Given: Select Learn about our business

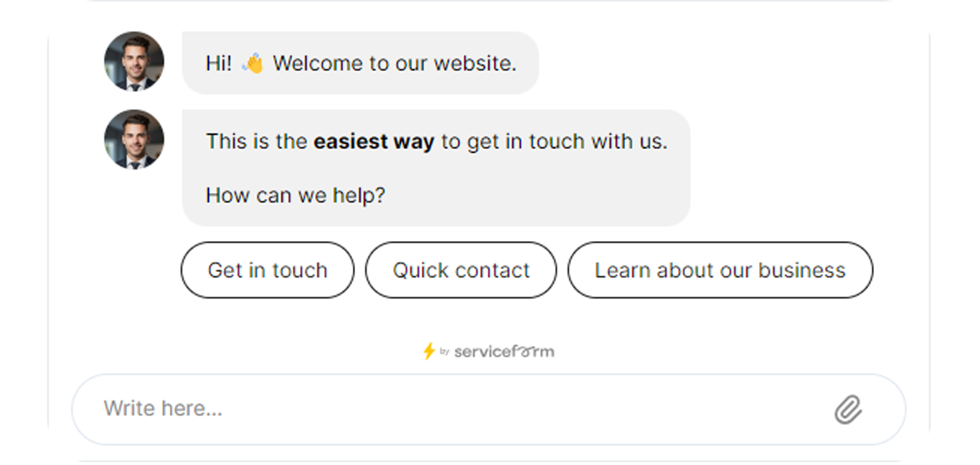Looking at the screenshot, I should coord(720,270).
